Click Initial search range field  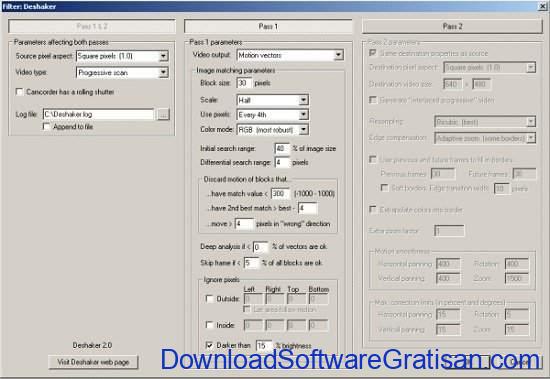coord(282,148)
